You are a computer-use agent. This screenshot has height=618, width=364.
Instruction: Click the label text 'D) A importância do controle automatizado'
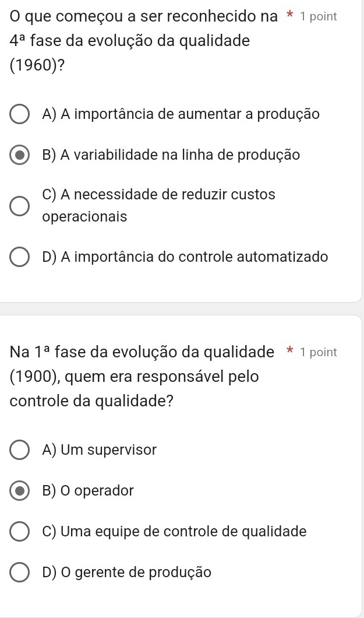point(185,257)
